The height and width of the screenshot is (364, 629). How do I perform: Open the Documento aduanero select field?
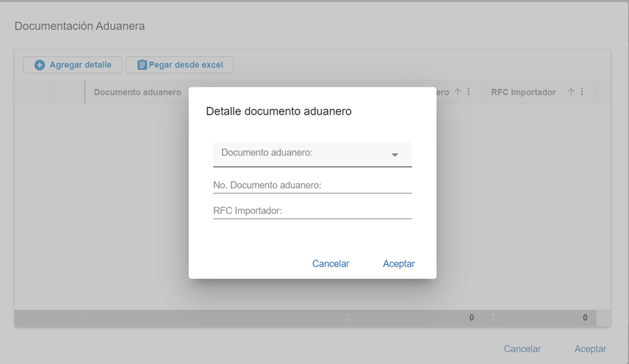[303, 154]
